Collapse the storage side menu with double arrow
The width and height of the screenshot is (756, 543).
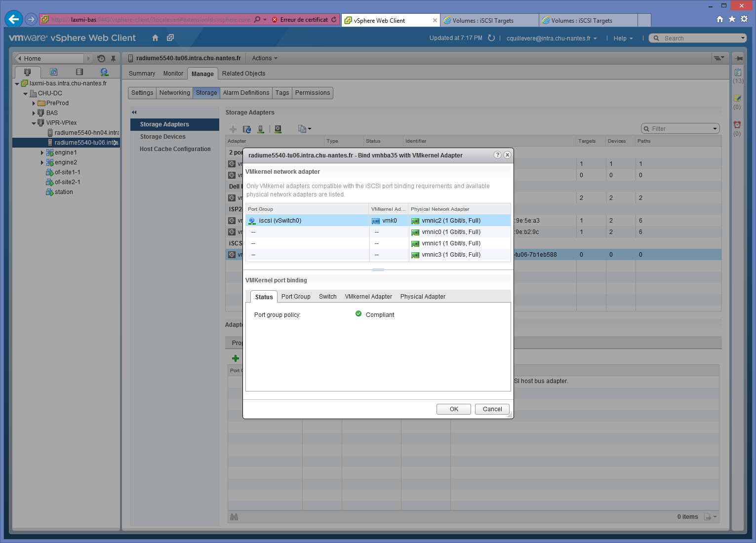(x=134, y=113)
